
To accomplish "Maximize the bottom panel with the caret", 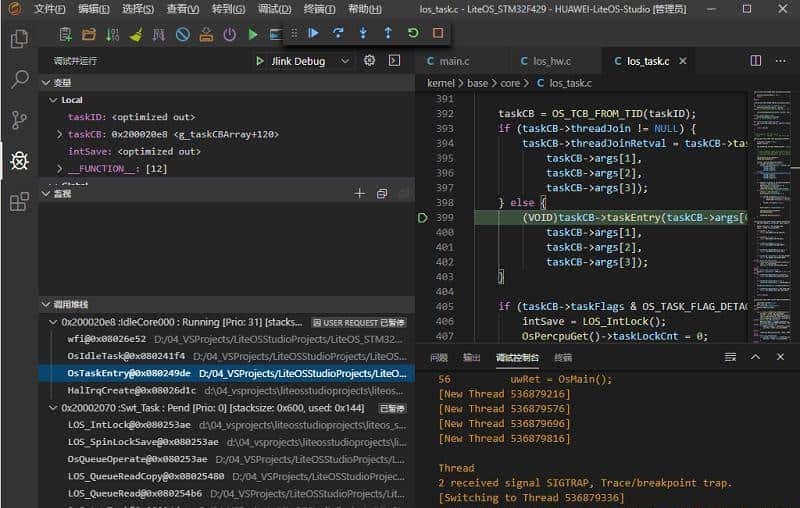I will click(x=755, y=357).
